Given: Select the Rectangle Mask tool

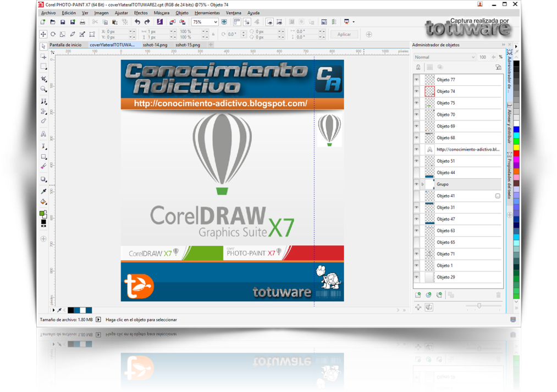Looking at the screenshot, I should pos(43,67).
